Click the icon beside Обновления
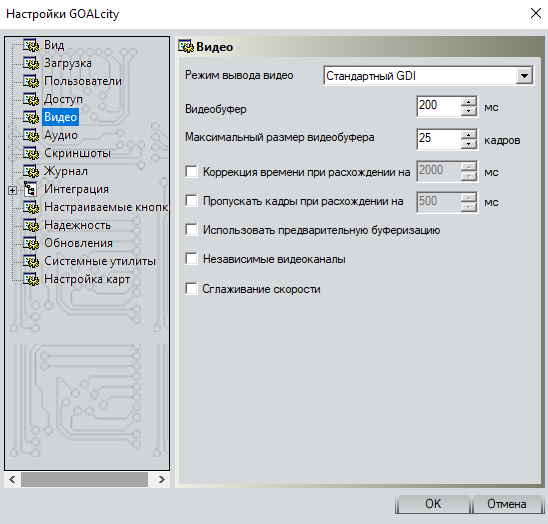548x524 pixels. click(x=31, y=243)
